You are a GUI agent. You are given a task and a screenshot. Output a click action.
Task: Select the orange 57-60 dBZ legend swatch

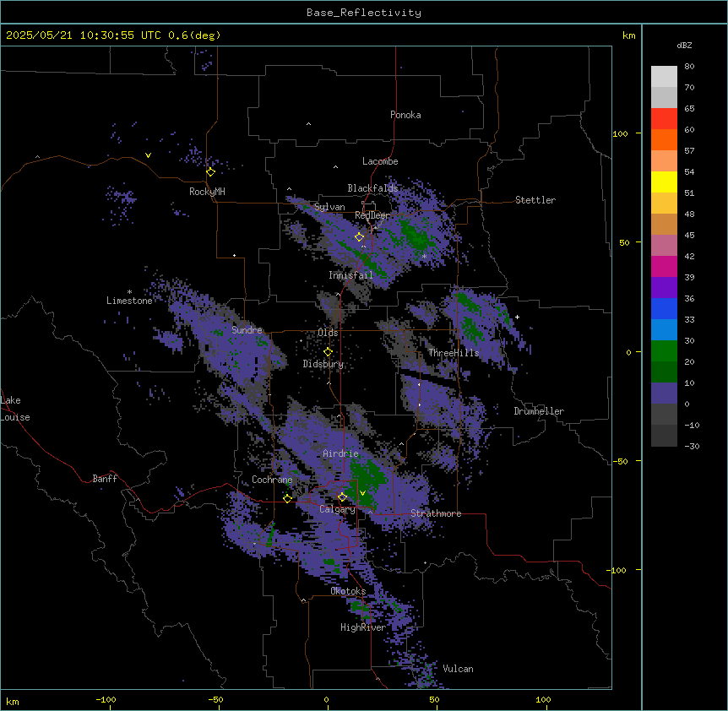click(x=664, y=139)
